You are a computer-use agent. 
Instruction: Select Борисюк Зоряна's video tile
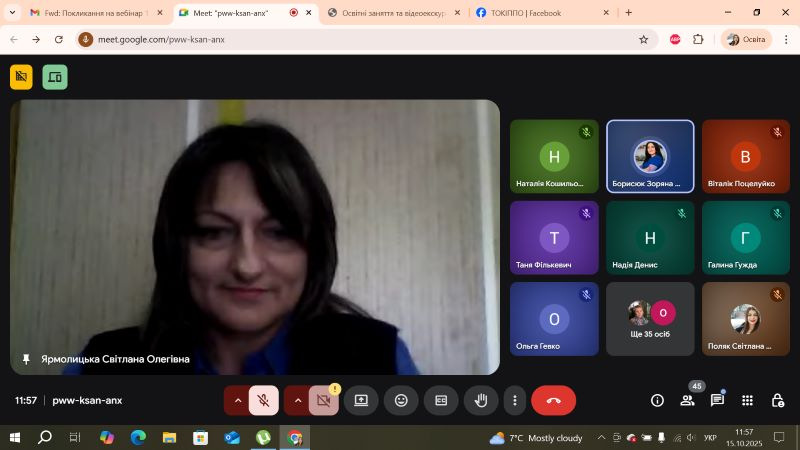pos(650,156)
